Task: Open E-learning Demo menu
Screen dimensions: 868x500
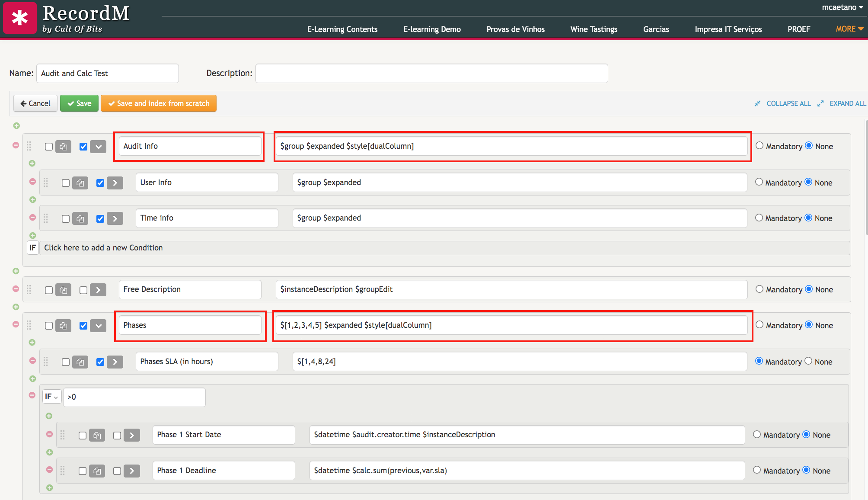Action: (x=432, y=29)
